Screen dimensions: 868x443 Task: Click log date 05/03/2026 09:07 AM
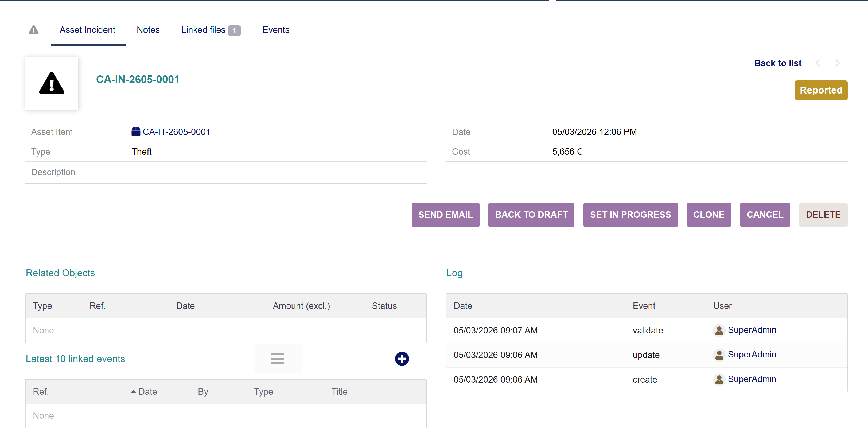(495, 331)
